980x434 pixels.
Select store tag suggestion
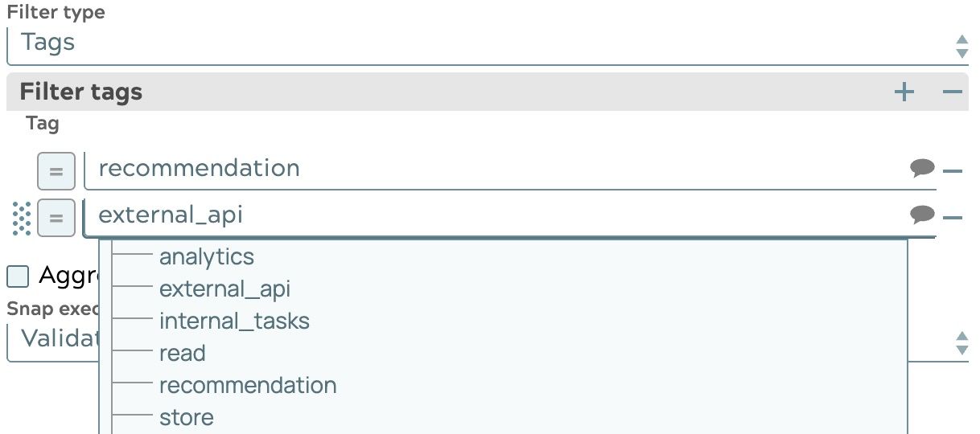pyautogui.click(x=187, y=418)
